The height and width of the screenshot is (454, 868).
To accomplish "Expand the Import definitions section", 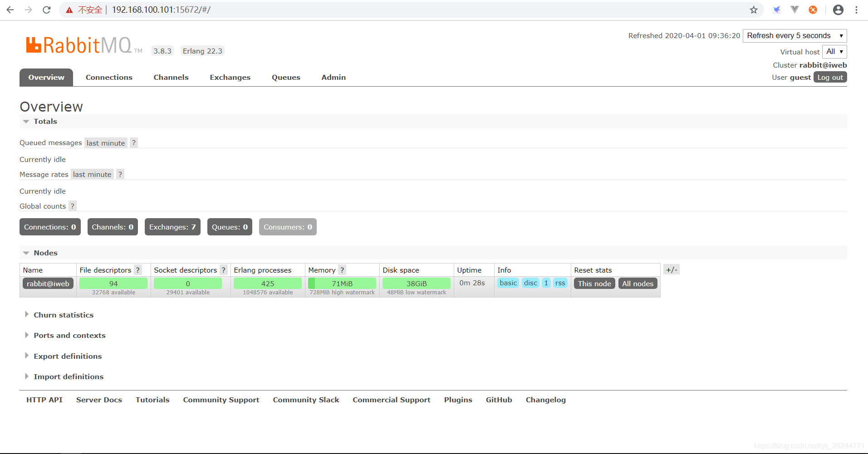I will coord(64,376).
